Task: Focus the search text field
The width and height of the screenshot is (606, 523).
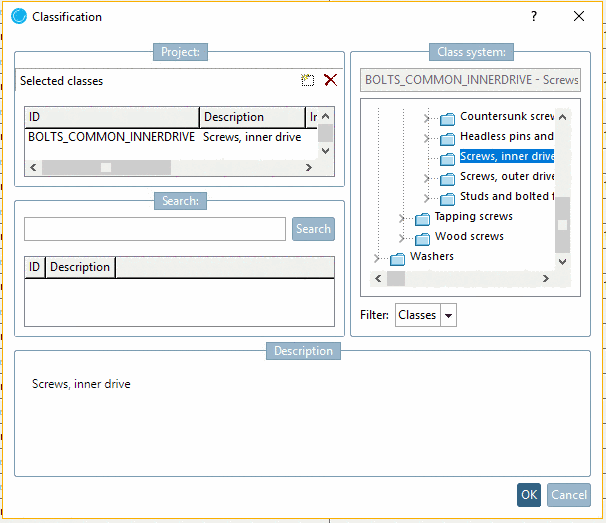Action: tap(155, 229)
